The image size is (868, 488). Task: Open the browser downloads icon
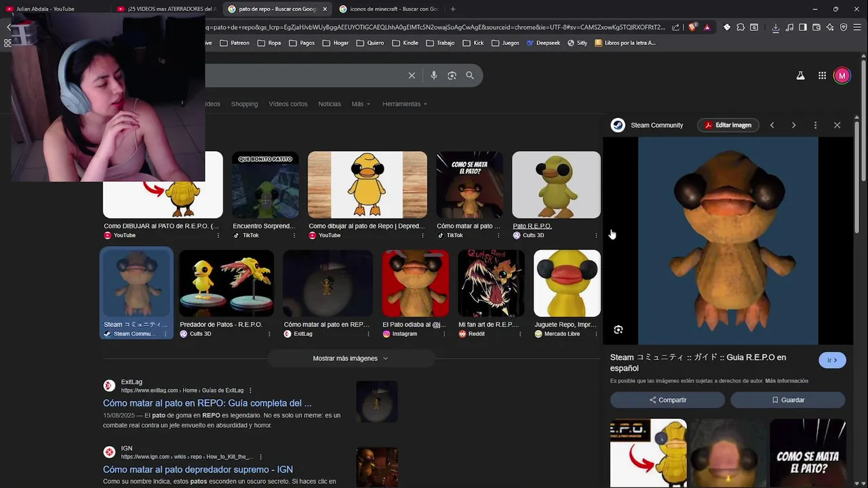click(x=776, y=27)
